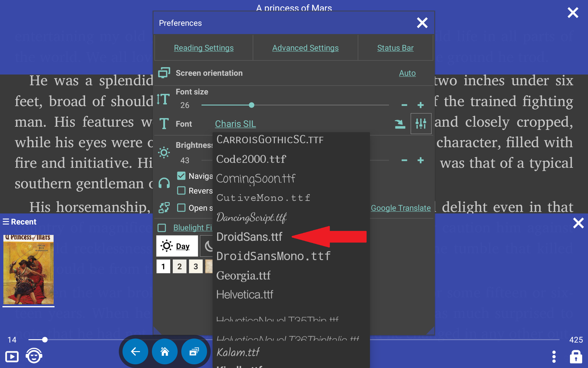Screen dimensions: 588x368
Task: Toggle the Open checkbox
Action: (181, 208)
